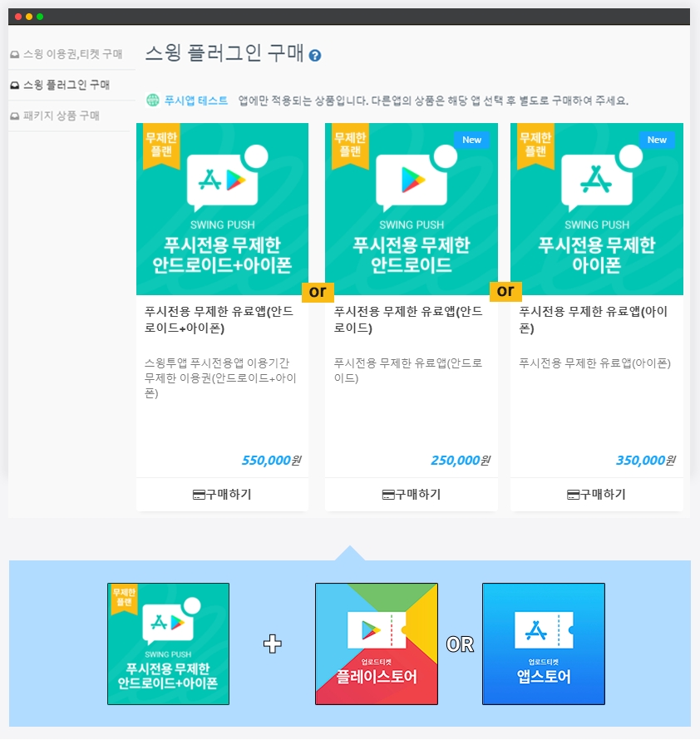
Task: Buy the 250,000원 안드로이드 plan
Action: (412, 494)
